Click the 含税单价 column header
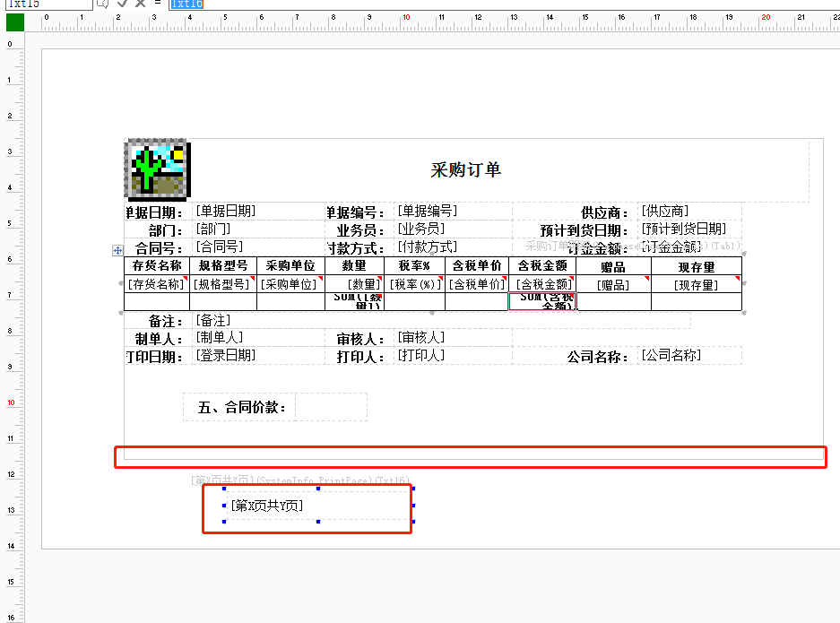Image resolution: width=840 pixels, height=623 pixels. pyautogui.click(x=477, y=265)
